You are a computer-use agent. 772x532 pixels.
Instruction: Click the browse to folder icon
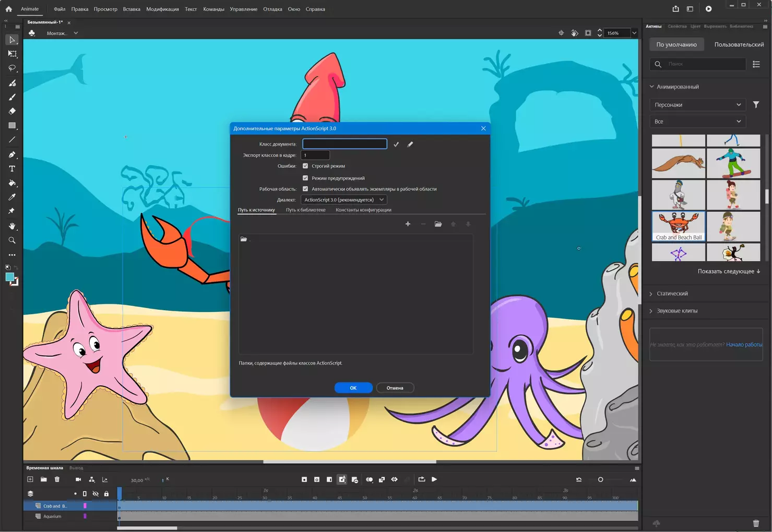pos(438,224)
